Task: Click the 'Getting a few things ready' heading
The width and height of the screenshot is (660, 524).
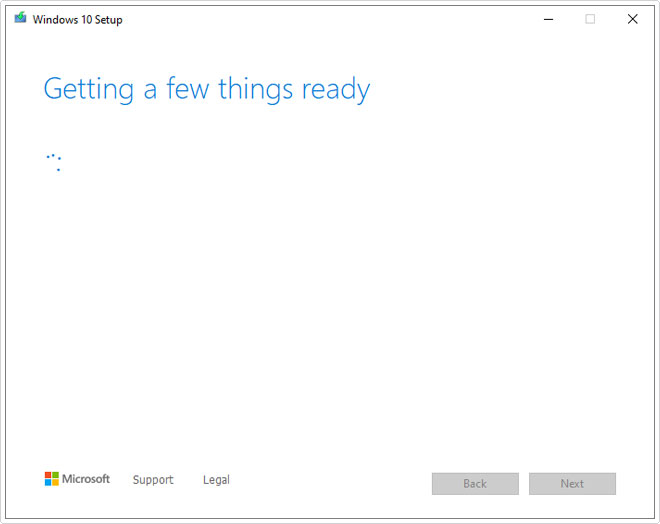Action: (207, 89)
